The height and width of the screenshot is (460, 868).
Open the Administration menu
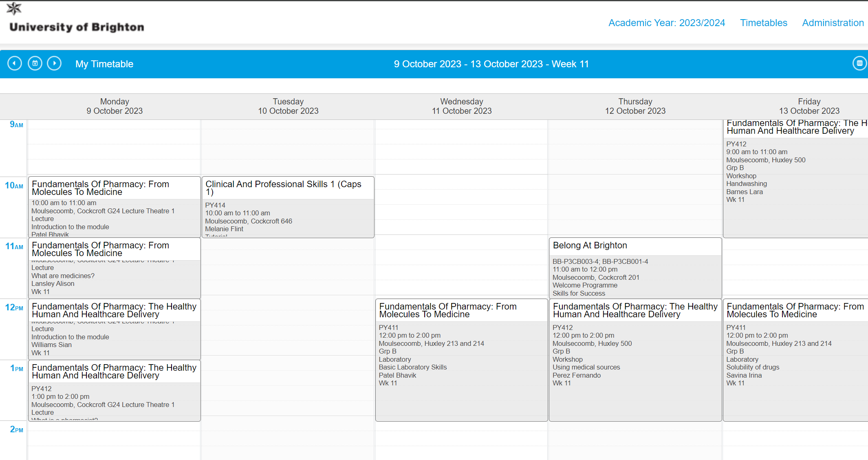[833, 23]
